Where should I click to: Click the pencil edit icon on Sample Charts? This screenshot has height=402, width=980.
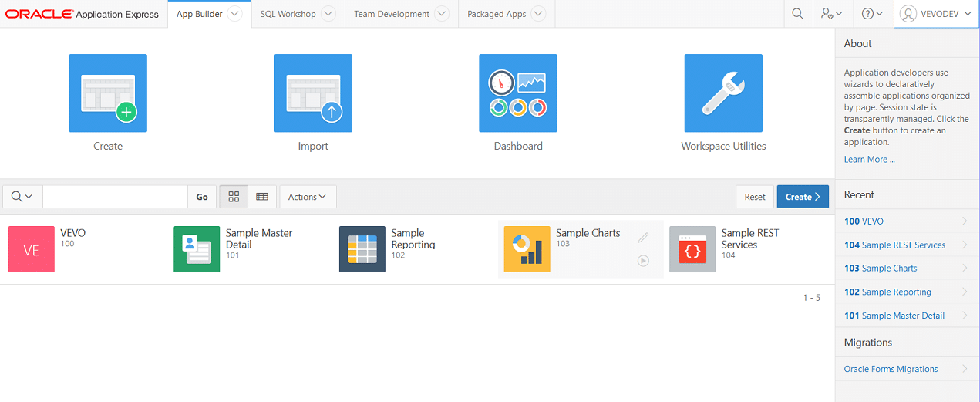tap(643, 238)
